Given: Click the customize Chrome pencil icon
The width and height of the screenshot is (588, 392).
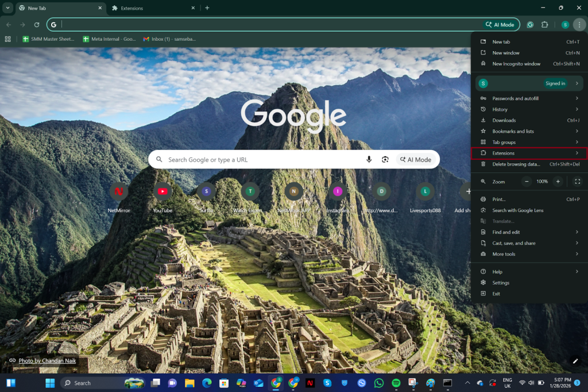Looking at the screenshot, I should [575, 361].
